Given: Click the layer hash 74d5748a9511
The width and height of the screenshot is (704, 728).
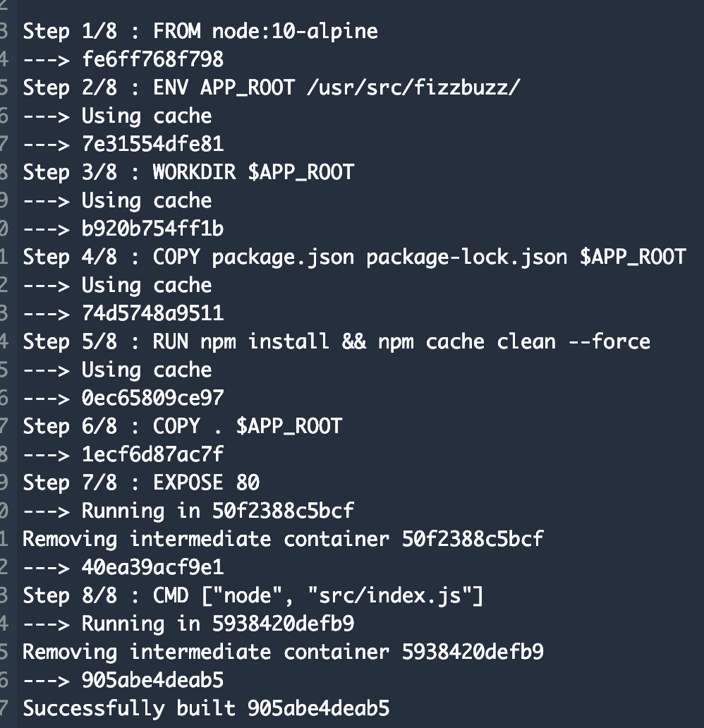Looking at the screenshot, I should click(152, 313).
